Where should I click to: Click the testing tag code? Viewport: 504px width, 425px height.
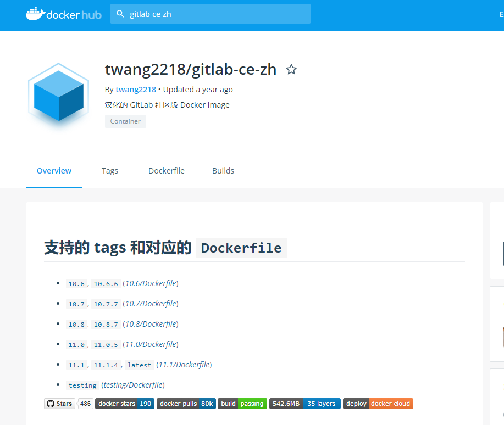pos(82,385)
